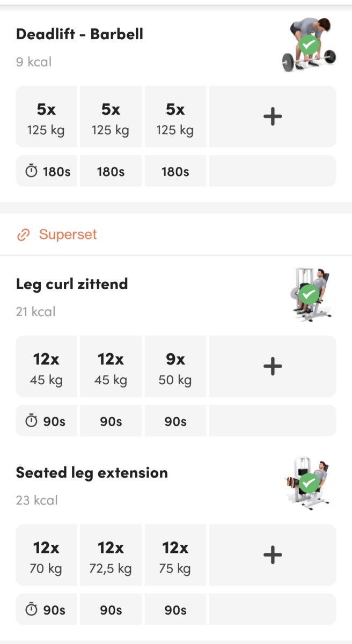Add a new set to Seated leg extension
The height and width of the screenshot is (644, 352).
click(x=273, y=555)
